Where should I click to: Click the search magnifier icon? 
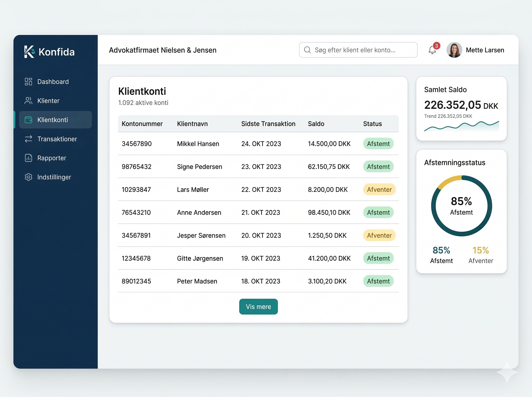pyautogui.click(x=307, y=50)
